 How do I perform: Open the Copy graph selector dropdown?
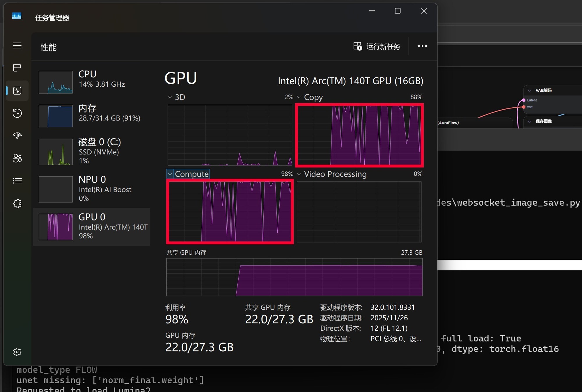(299, 97)
